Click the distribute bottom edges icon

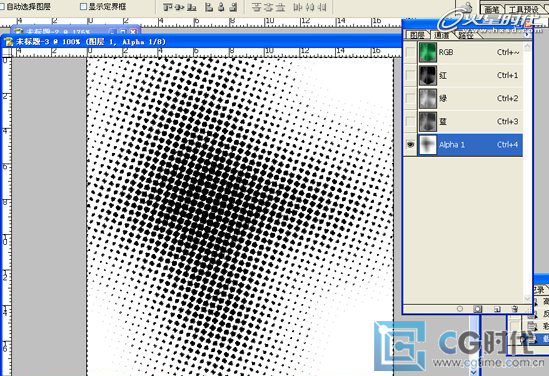(x=280, y=7)
